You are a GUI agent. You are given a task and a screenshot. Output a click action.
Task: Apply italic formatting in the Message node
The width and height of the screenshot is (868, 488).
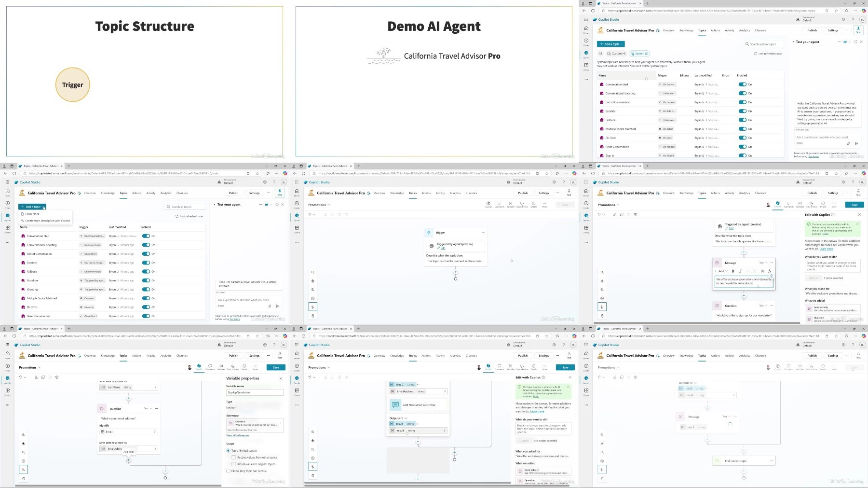tap(740, 271)
